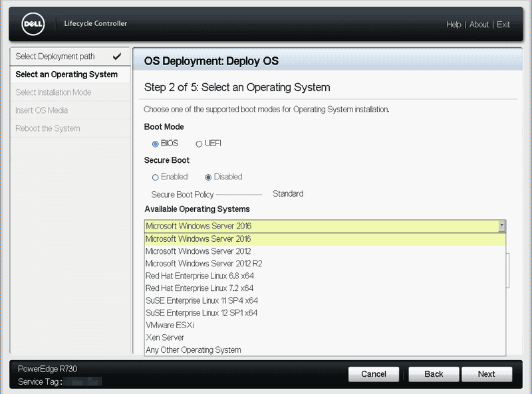Exit the Lifecycle Controller

click(x=503, y=25)
